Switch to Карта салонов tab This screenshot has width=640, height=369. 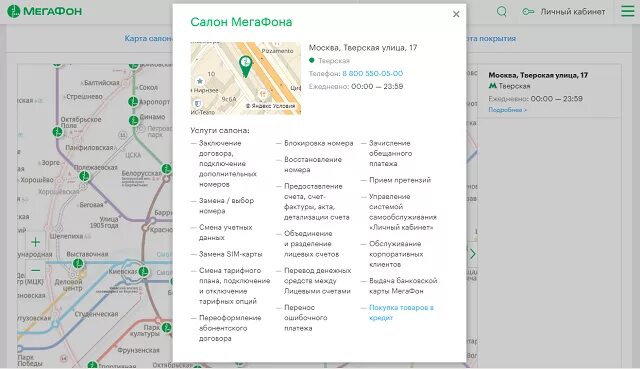(x=149, y=38)
